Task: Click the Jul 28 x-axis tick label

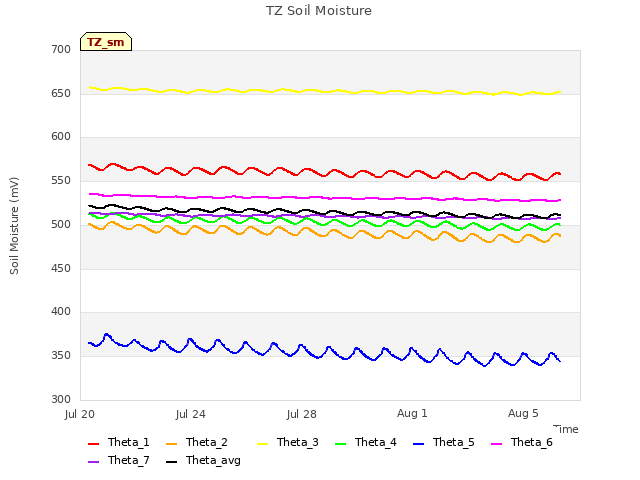Action: point(302,414)
